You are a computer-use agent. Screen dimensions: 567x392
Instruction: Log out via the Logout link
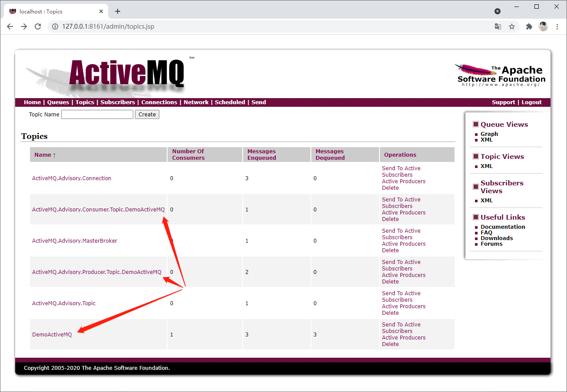pos(531,102)
